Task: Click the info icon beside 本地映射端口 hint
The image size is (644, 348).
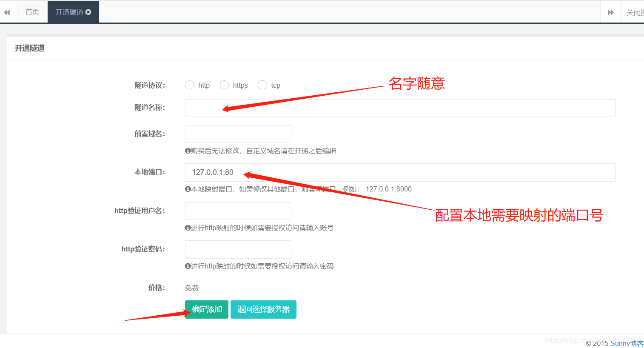Action: click(188, 189)
